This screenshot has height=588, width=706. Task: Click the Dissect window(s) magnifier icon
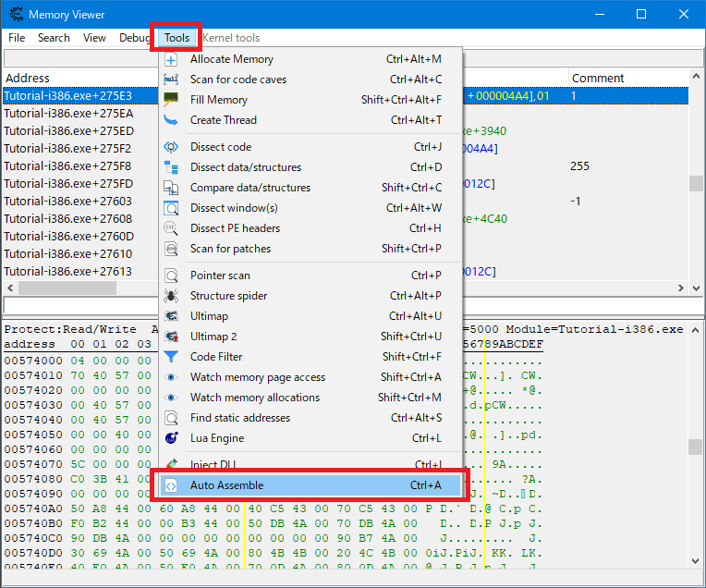pos(171,208)
